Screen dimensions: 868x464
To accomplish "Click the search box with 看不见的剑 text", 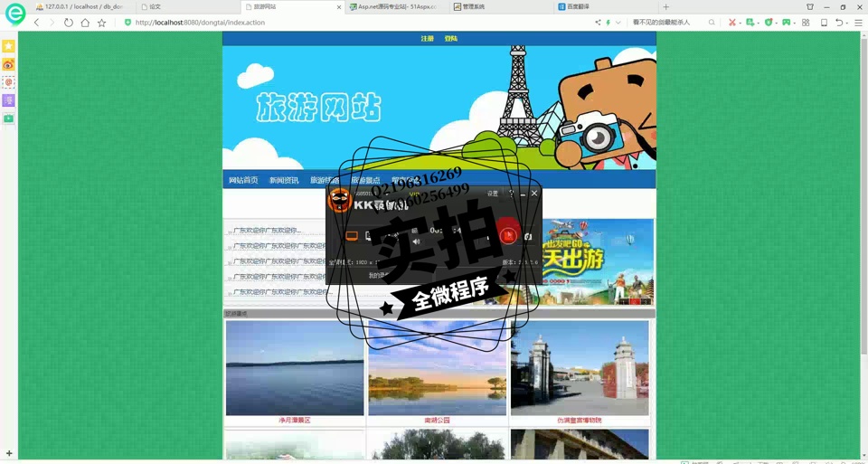I will point(667,23).
